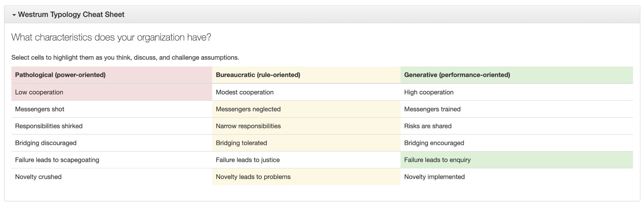Click the heading about organization characteristics
Viewport: 644px width, 206px height.
111,37
